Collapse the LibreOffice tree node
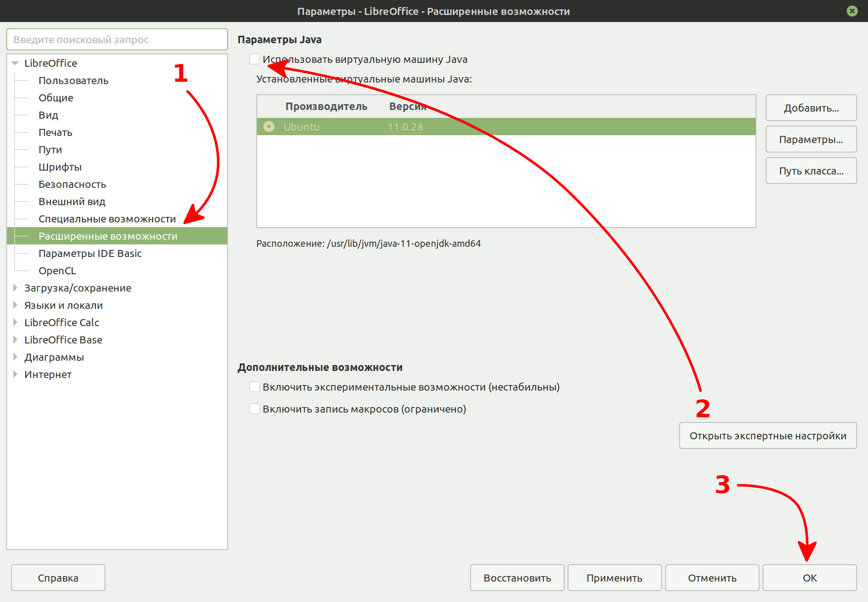The image size is (868, 602). click(15, 63)
